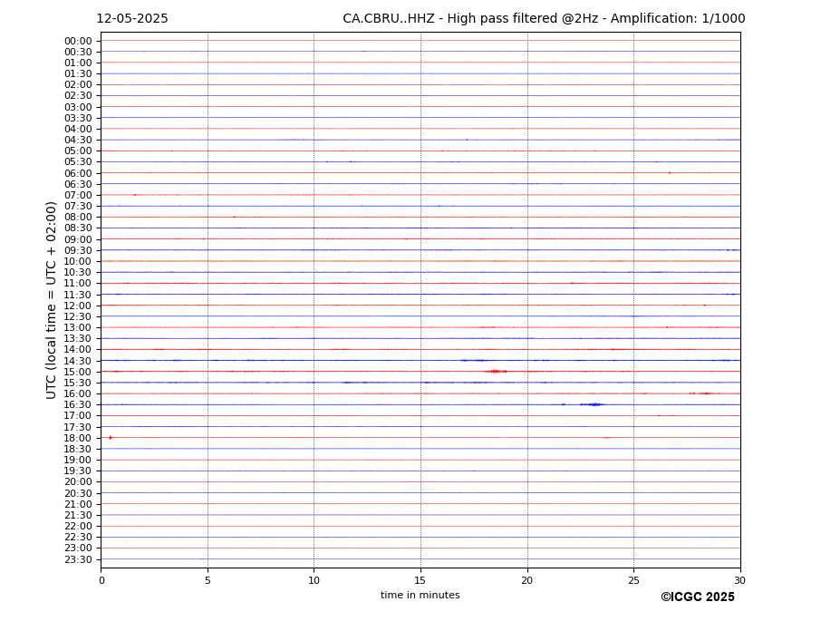Click the date text 12-05-2025
The height and width of the screenshot is (631, 840).
click(131, 19)
